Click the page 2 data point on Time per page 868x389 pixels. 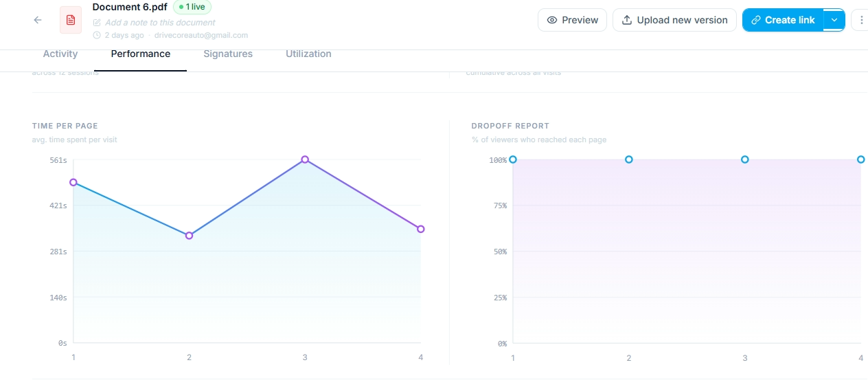(x=189, y=236)
